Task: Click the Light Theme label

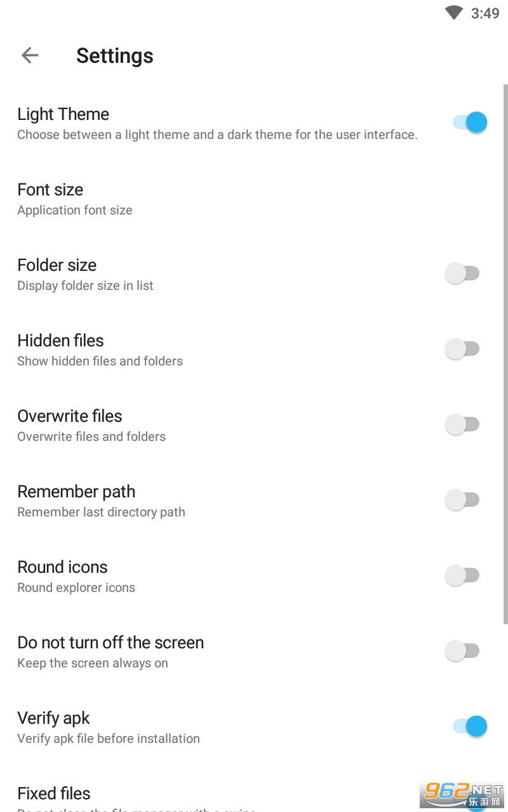Action: click(63, 114)
